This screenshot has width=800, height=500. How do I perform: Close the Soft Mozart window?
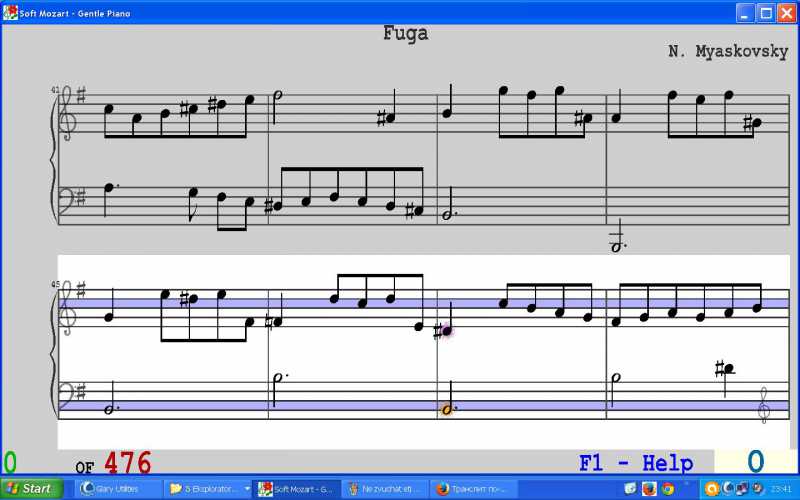coord(786,13)
